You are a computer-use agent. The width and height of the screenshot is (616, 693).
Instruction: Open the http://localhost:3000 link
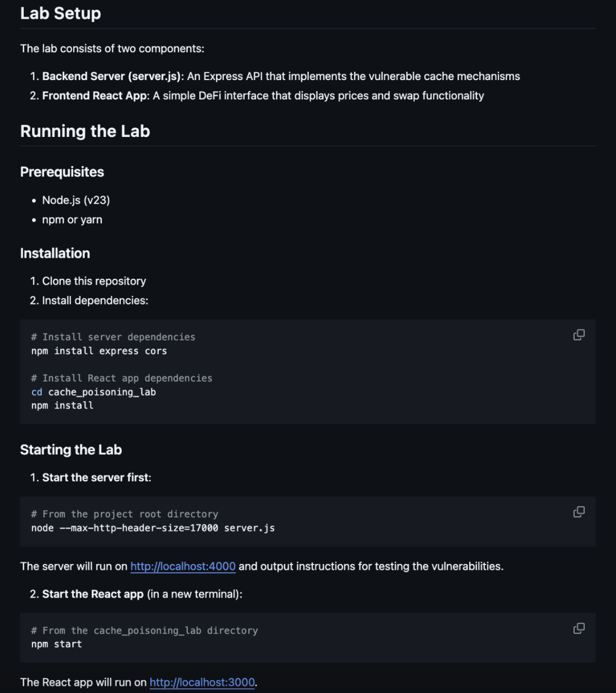(202, 683)
